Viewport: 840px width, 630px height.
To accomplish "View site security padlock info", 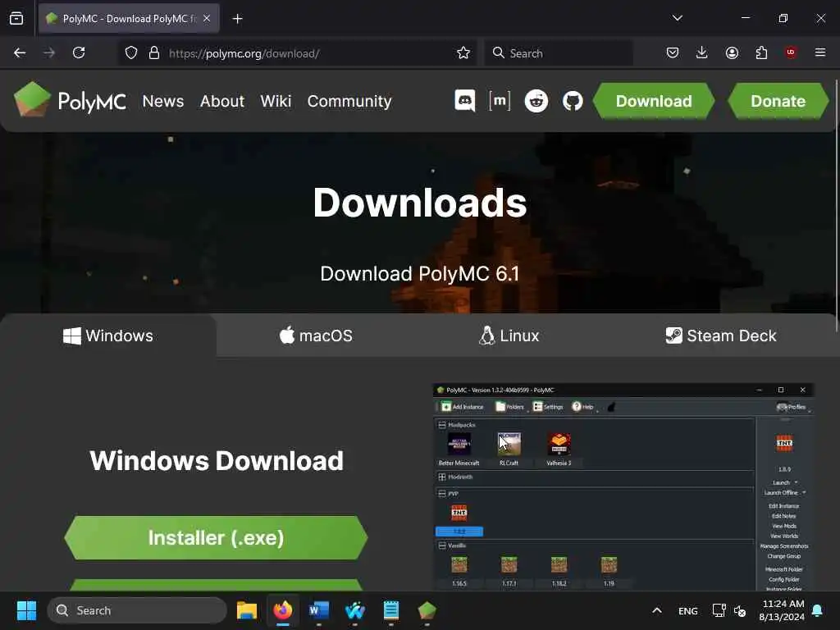I will point(154,53).
